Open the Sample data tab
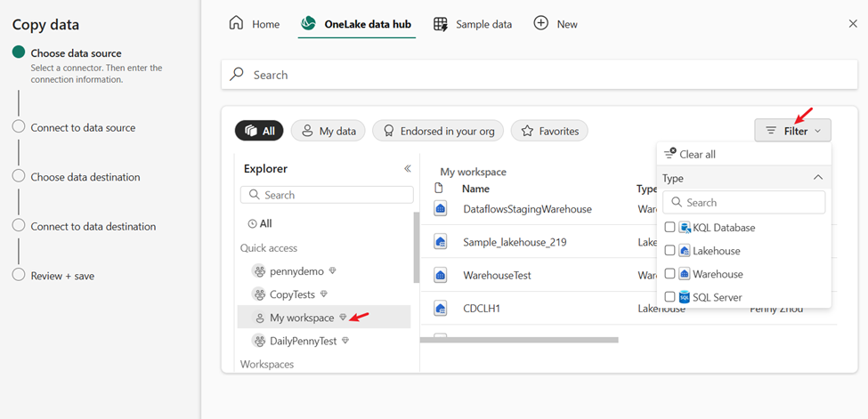This screenshot has width=868, height=419. click(x=473, y=24)
